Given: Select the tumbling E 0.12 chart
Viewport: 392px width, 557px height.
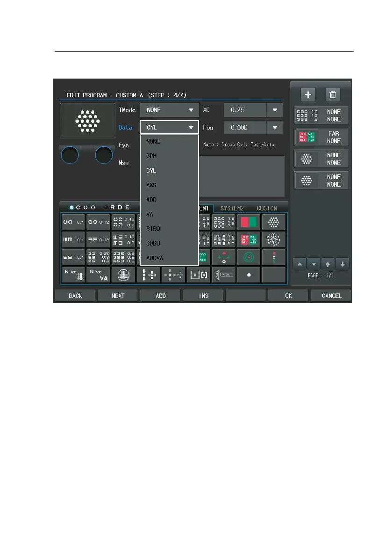Looking at the screenshot, I should point(98,240).
